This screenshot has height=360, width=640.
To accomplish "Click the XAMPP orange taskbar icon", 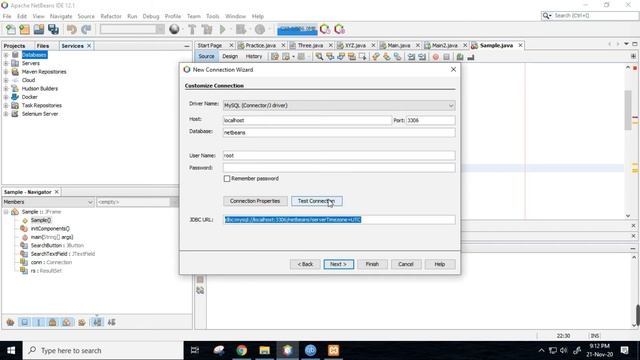I will point(333,350).
